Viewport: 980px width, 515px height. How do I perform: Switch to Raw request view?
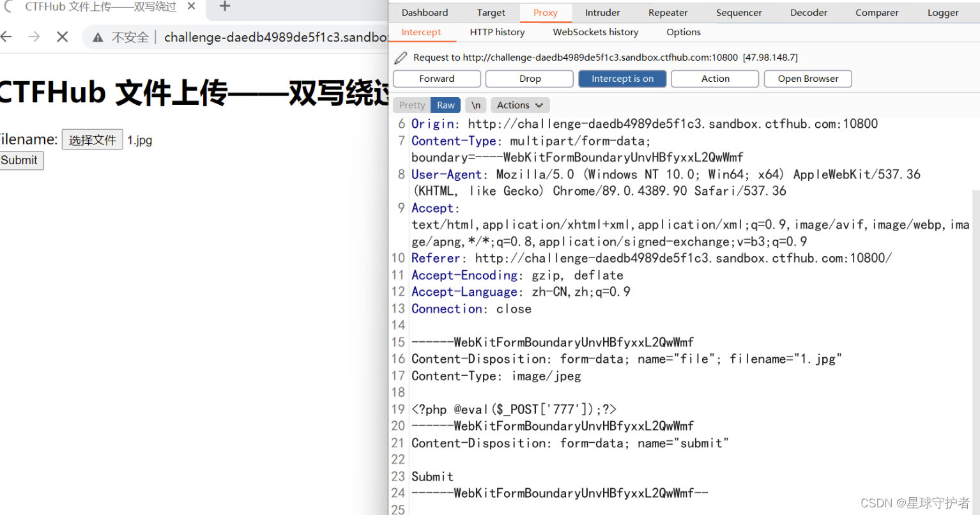pos(446,105)
